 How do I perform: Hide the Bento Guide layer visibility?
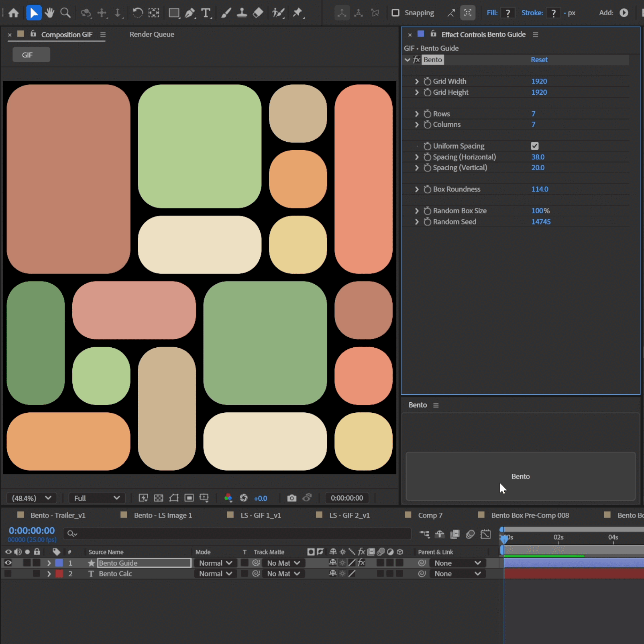tap(8, 563)
